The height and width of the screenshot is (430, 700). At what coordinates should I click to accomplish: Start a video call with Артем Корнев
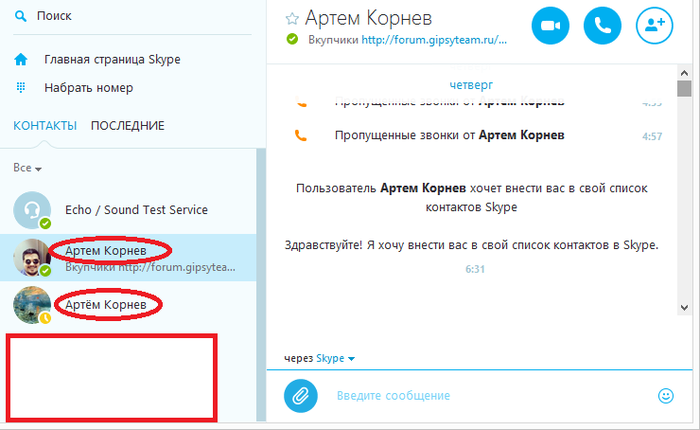[550, 26]
